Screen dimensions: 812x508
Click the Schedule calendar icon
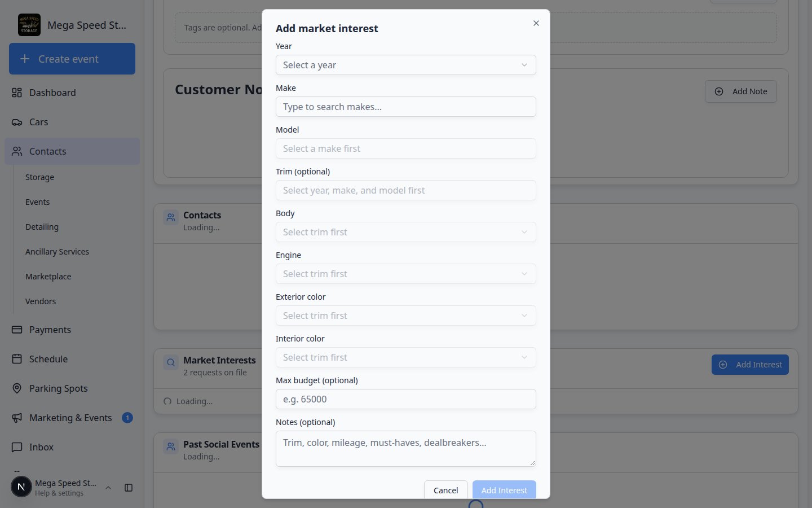17,359
